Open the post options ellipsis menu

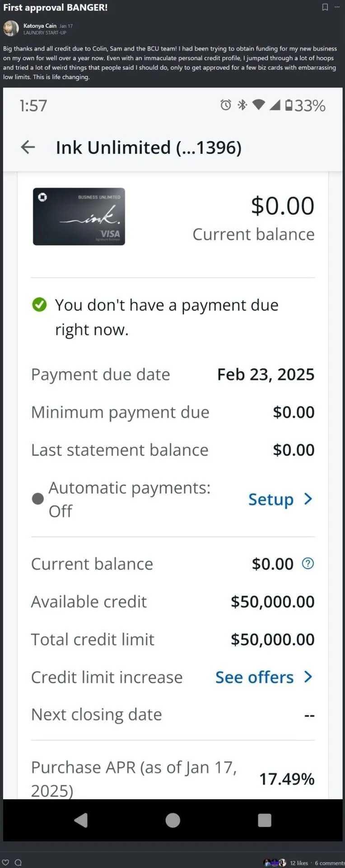pos(337,7)
